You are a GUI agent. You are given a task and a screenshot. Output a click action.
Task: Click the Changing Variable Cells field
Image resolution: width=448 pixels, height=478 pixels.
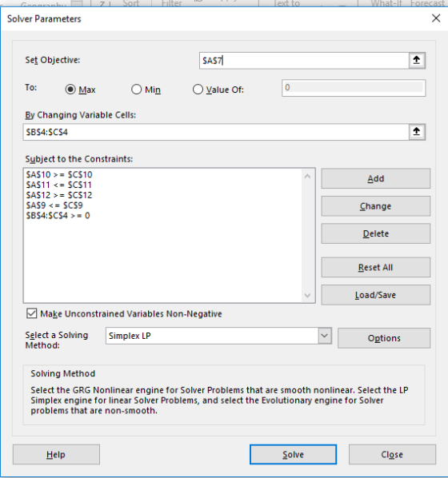[216, 132]
